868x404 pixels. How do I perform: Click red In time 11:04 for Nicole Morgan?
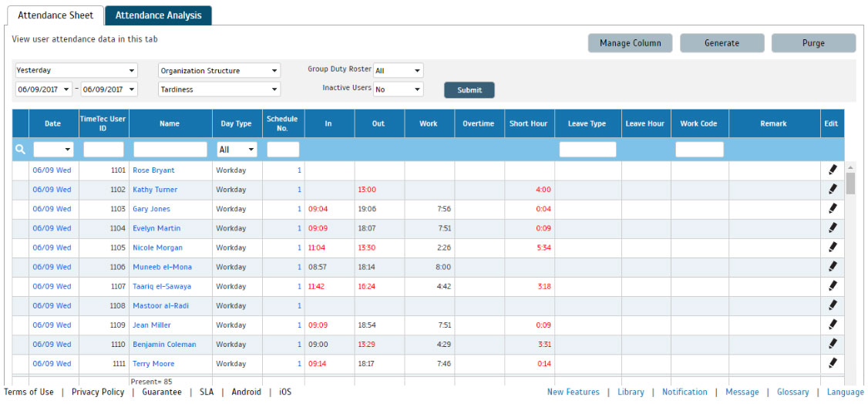[x=317, y=247]
